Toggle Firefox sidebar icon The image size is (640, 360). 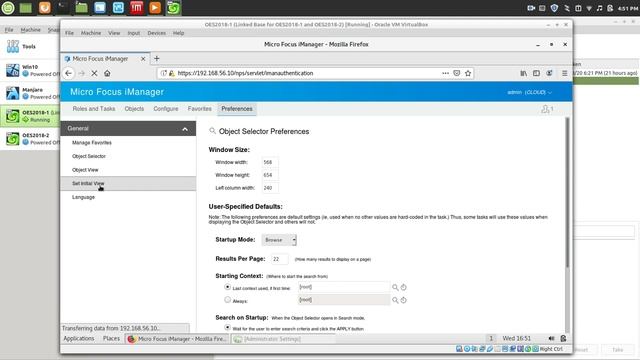point(536,73)
